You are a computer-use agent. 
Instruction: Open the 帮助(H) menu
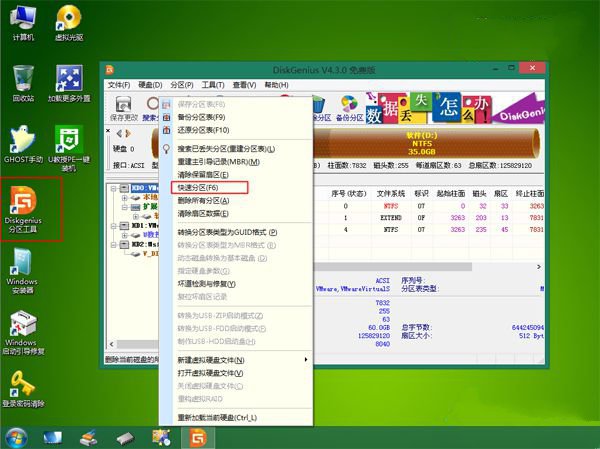(x=276, y=85)
